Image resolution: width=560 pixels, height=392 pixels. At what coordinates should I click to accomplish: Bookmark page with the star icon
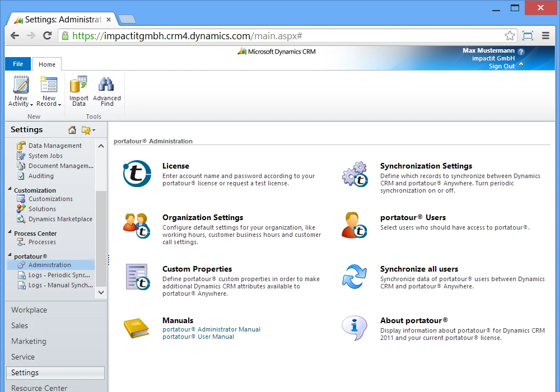510,36
